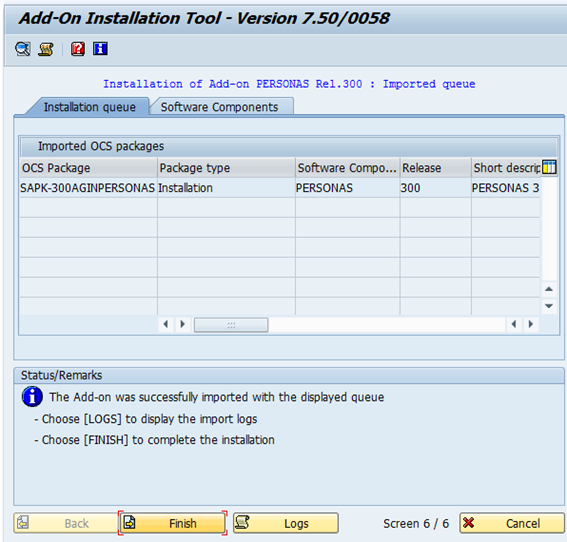
Task: Click the left horizontal scroll-left arrow
Action: 166,324
